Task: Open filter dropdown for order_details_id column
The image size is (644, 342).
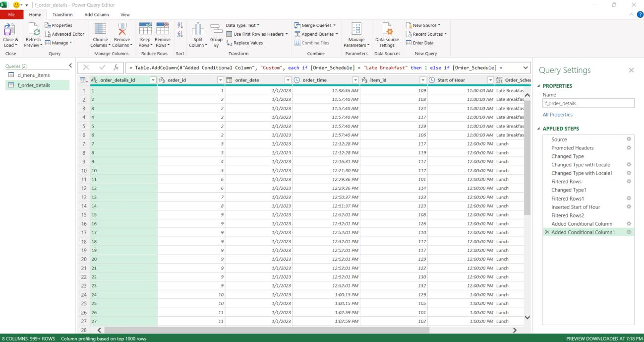Action: pyautogui.click(x=153, y=80)
